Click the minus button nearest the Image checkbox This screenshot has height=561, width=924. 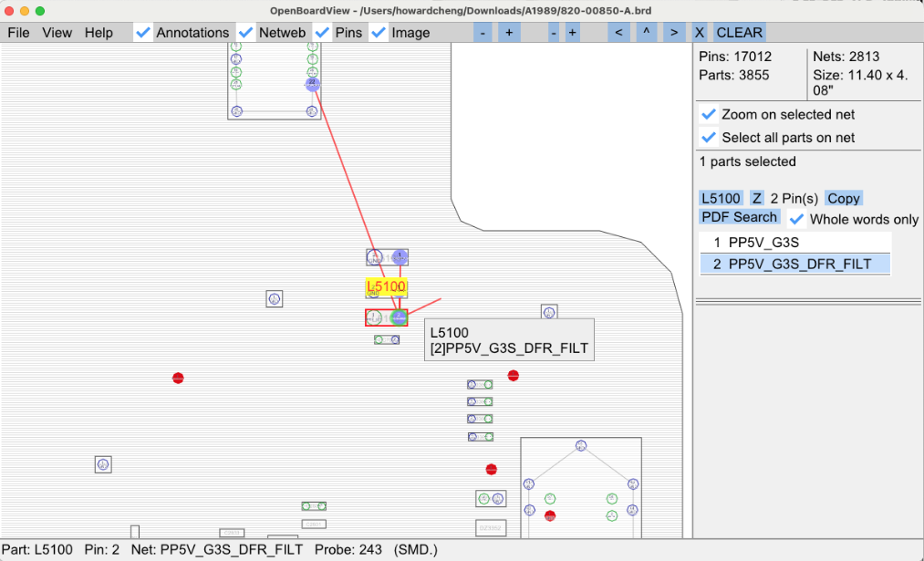tap(483, 33)
